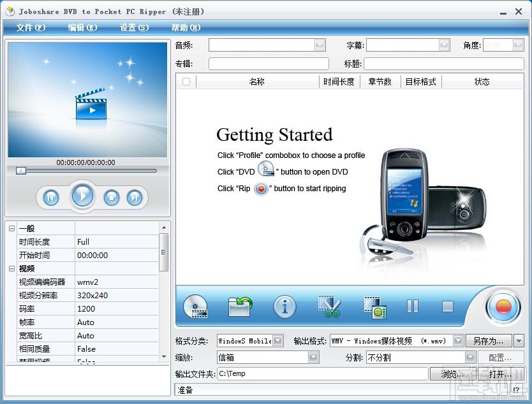Screen dimensions: 532x404
Task: Open the 输出格式 WMV dropdown
Action: pos(458,341)
